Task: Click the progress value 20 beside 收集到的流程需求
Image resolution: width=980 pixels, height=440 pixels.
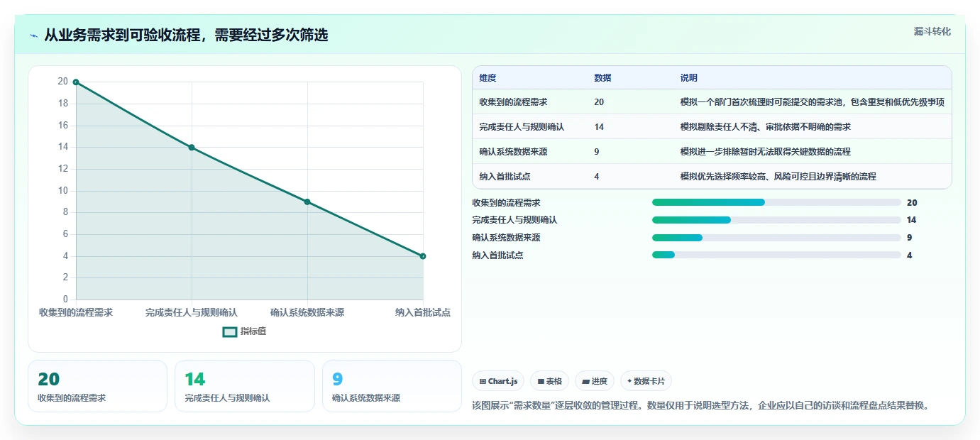Action: tap(912, 202)
